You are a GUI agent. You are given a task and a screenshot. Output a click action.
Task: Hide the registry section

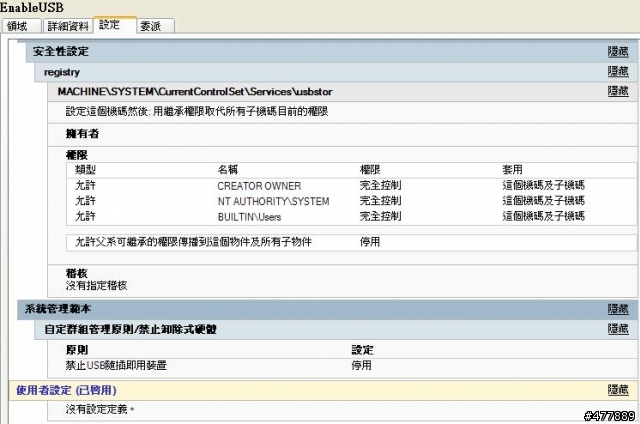[618, 71]
